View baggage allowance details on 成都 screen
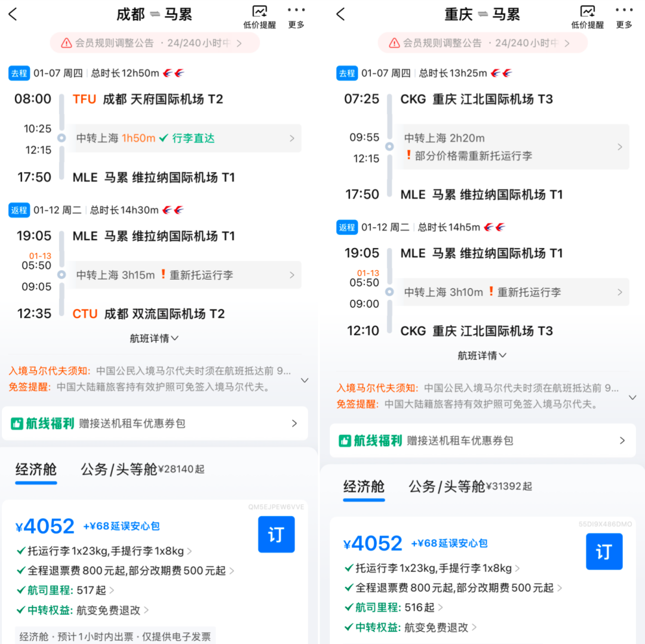Image resolution: width=645 pixels, height=644 pixels. tap(105, 551)
